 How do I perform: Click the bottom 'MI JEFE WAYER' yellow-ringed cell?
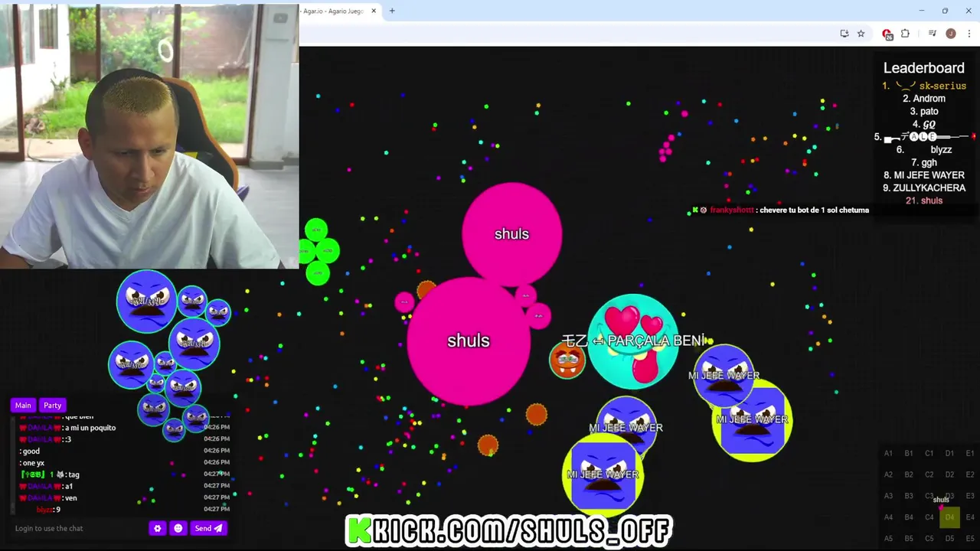pyautogui.click(x=603, y=475)
